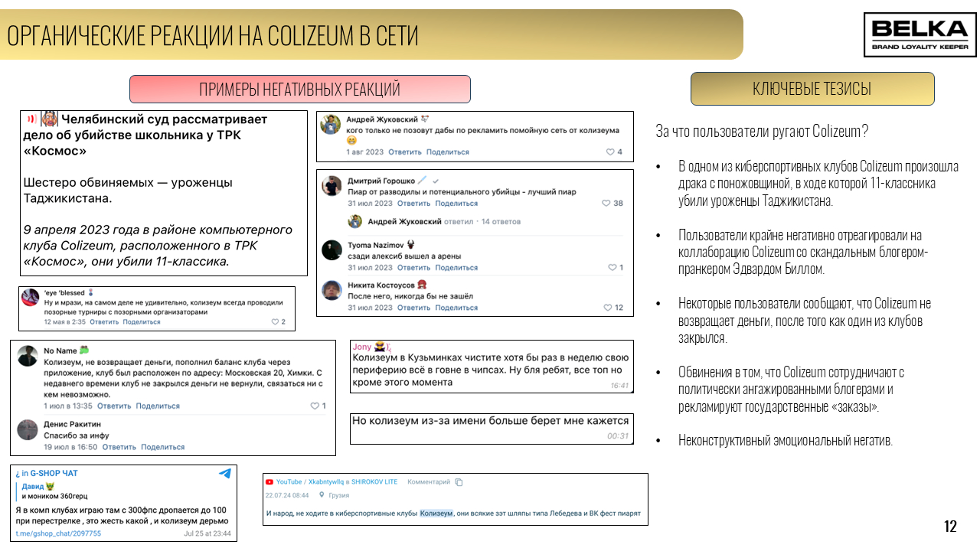The width and height of the screenshot is (980, 551).
Task: Click Ответить under the 'eye 'blessed comment
Action: click(103, 322)
